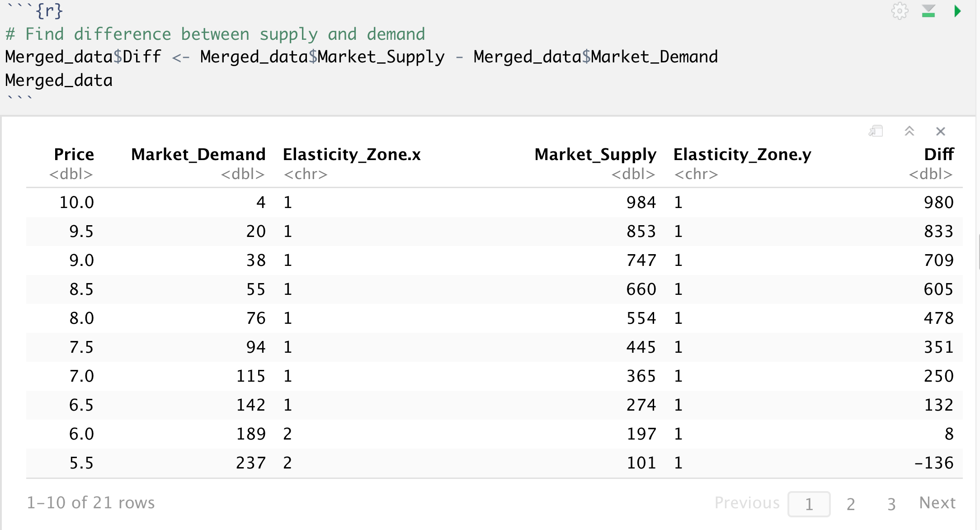This screenshot has width=980, height=530.
Task: Click Previous pagination link
Action: tap(747, 503)
